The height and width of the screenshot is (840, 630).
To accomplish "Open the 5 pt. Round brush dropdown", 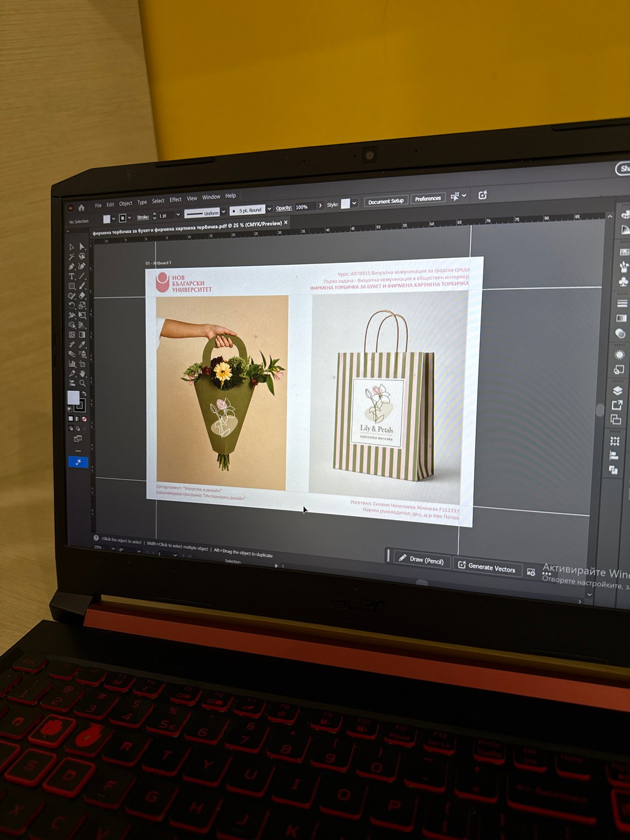I will click(269, 208).
